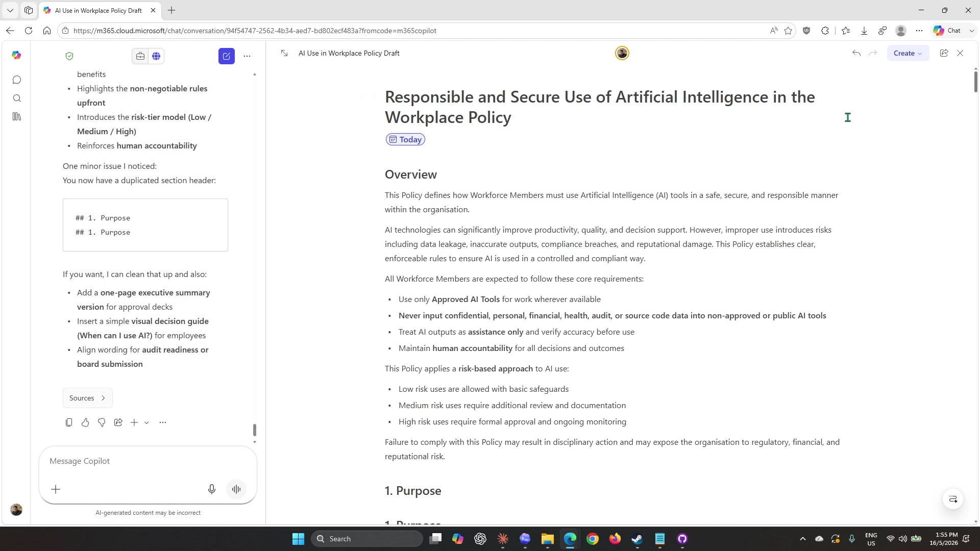Viewport: 980px width, 551px height.
Task: Start dictation with microphone icon
Action: [x=212, y=489]
